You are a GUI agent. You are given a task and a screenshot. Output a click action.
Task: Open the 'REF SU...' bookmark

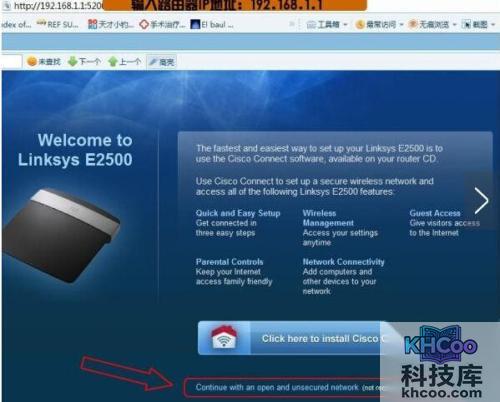[x=58, y=24]
